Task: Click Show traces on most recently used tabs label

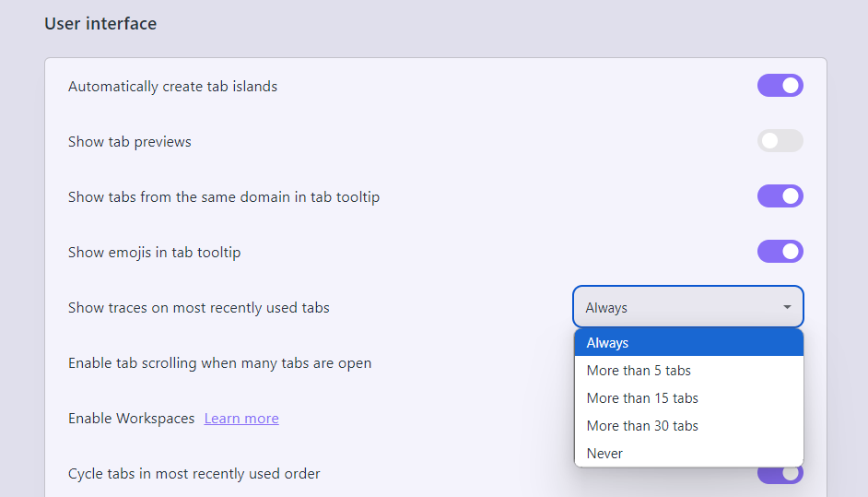Action: [199, 307]
